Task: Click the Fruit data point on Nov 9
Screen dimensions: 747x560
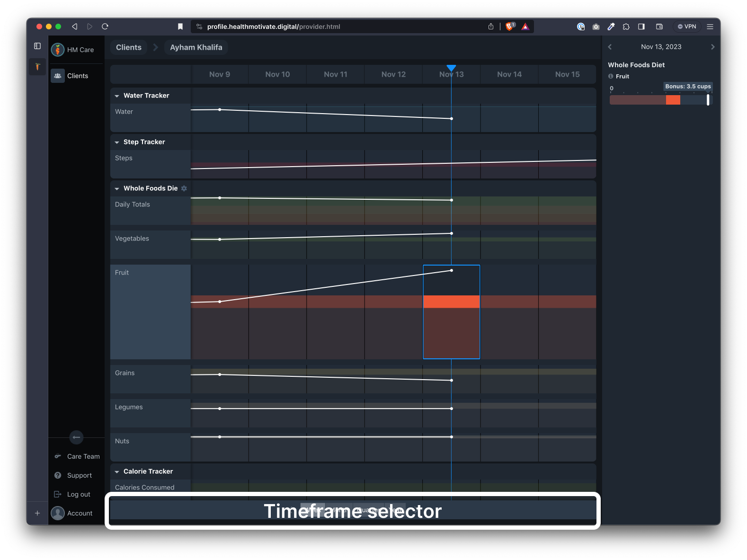Action: coord(220,302)
